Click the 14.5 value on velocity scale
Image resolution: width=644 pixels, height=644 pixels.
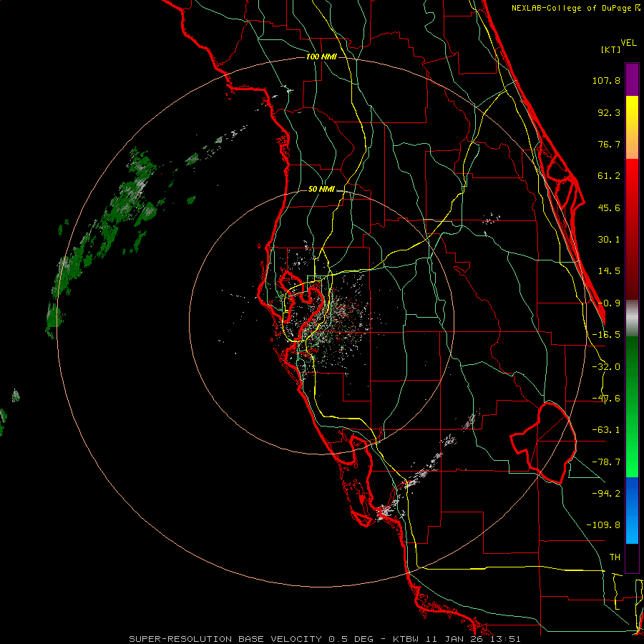pos(609,271)
